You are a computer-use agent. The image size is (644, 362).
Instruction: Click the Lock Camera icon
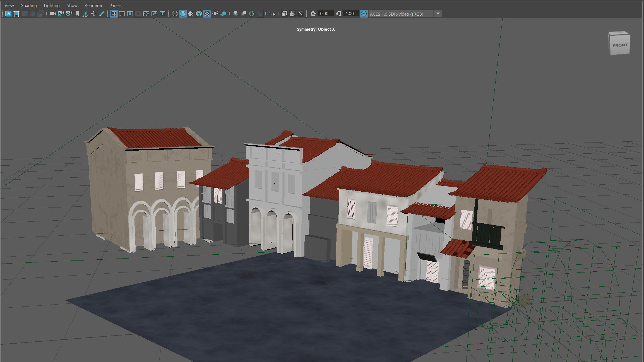pyautogui.click(x=61, y=14)
